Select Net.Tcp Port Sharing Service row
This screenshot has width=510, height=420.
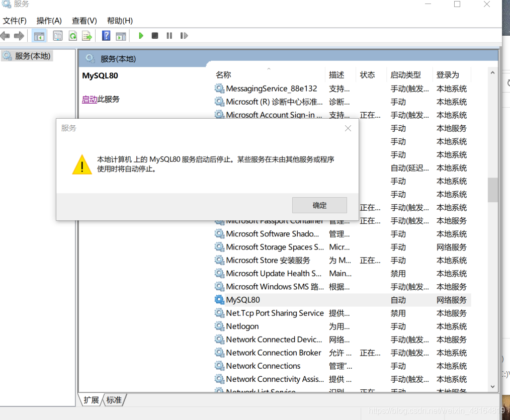click(342, 313)
